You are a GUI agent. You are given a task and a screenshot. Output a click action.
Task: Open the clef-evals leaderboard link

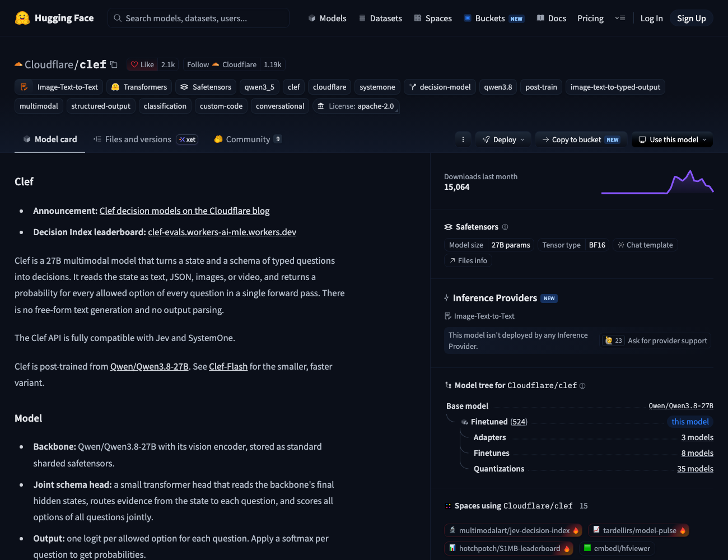click(x=222, y=232)
